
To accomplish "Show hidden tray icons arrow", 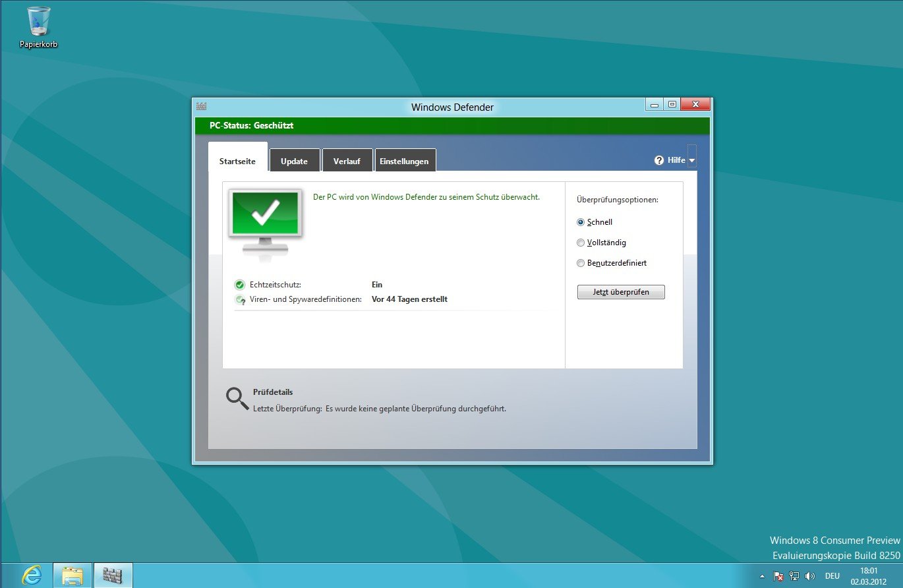I will pos(762,576).
